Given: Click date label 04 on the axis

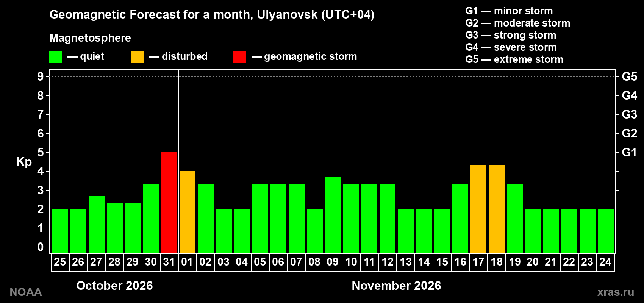Looking at the screenshot, I should coord(242,262).
